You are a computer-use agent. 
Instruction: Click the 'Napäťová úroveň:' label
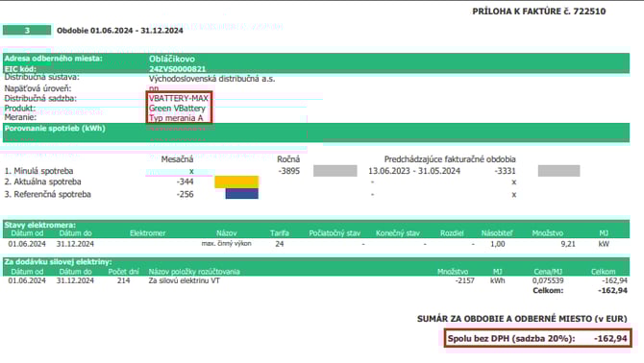[37, 88]
